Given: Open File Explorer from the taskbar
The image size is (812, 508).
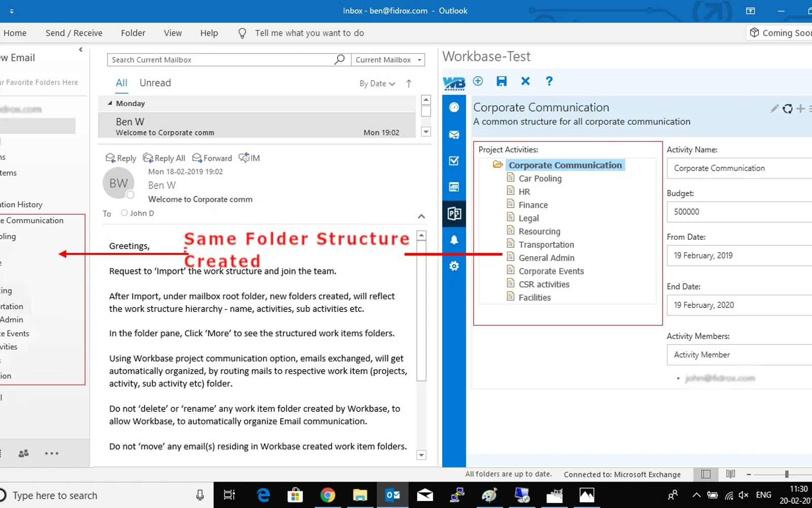Looking at the screenshot, I should pyautogui.click(x=360, y=495).
